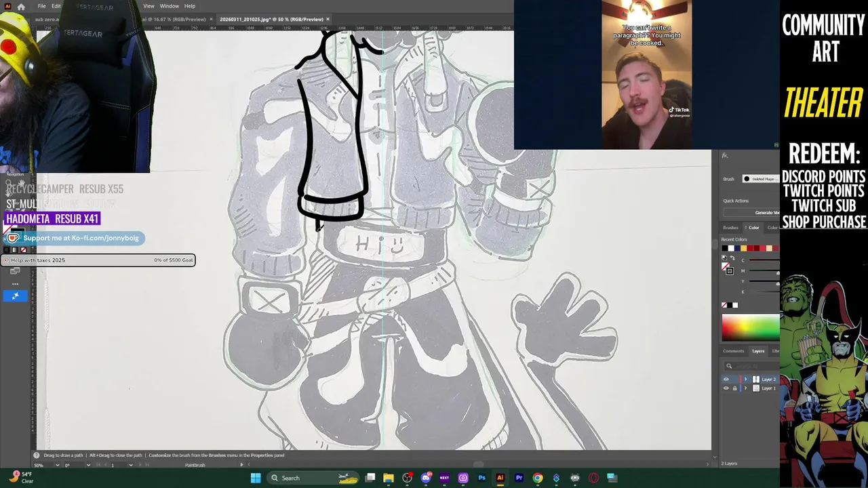Unlock Layer 1 via lock icon
The width and height of the screenshot is (868, 488).
pyautogui.click(x=734, y=388)
